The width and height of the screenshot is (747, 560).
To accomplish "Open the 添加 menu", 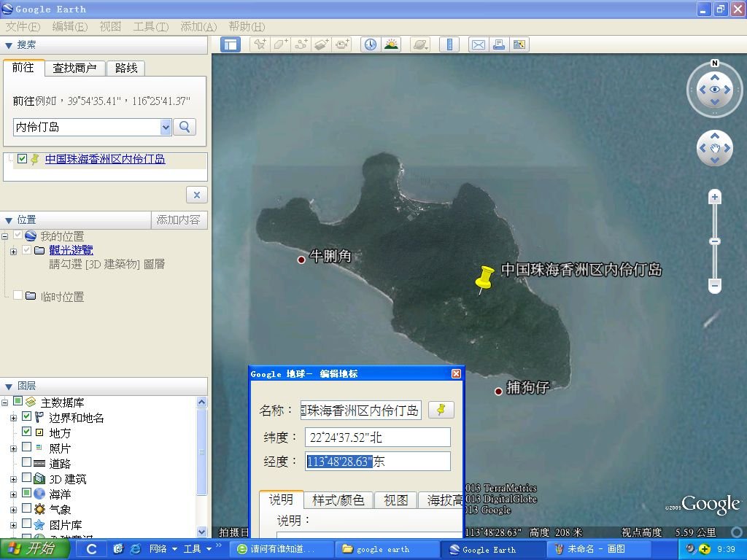I will click(x=198, y=27).
